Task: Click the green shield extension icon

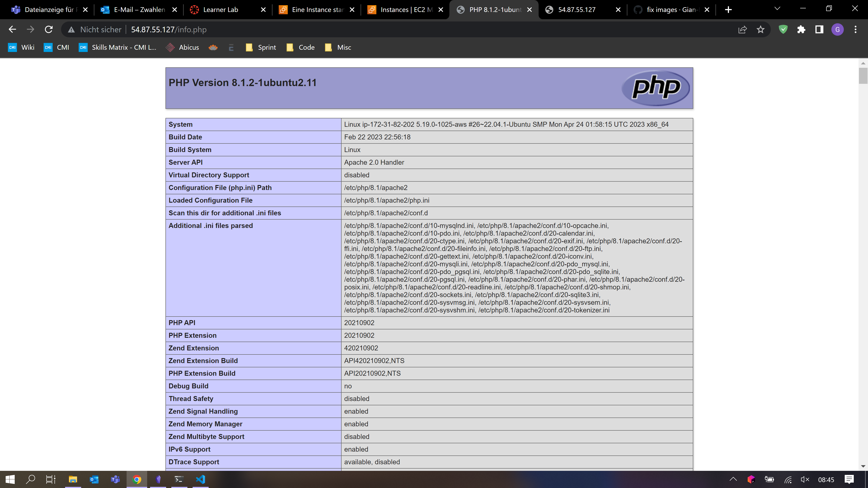Action: [783, 30]
